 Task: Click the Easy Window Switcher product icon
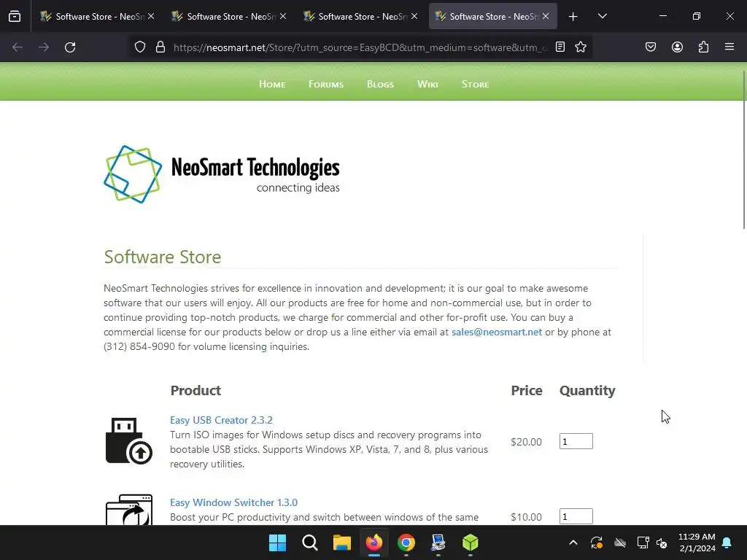click(x=128, y=510)
